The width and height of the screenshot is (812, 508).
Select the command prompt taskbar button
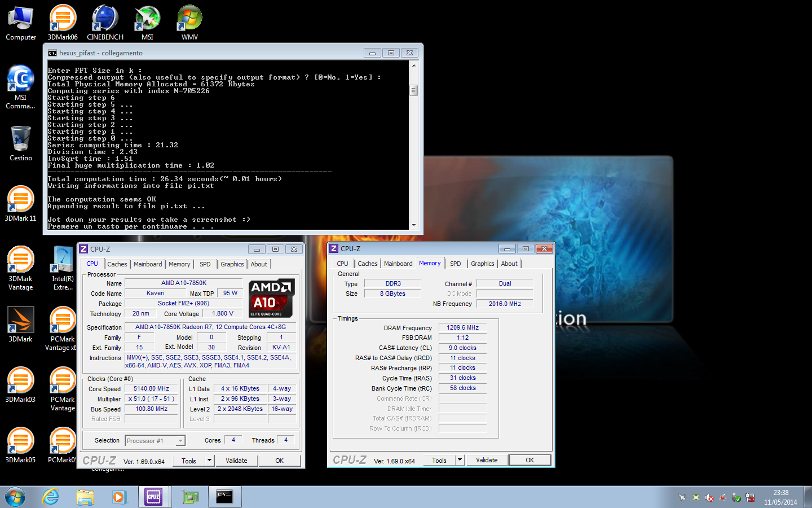pyautogui.click(x=224, y=497)
